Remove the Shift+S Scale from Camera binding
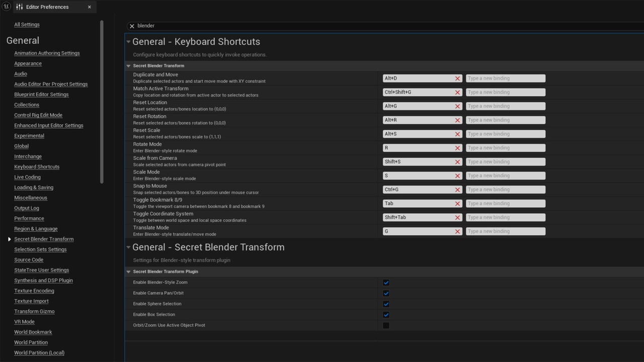 pyautogui.click(x=457, y=162)
